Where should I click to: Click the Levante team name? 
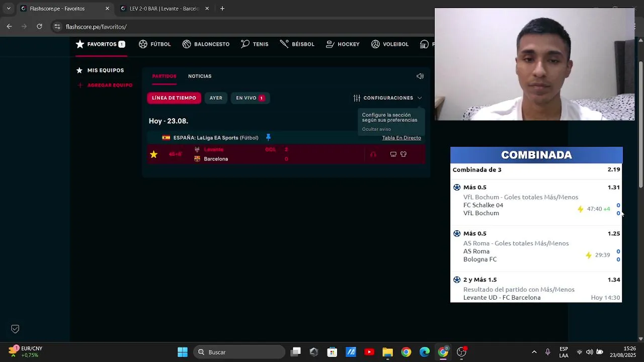tap(213, 149)
